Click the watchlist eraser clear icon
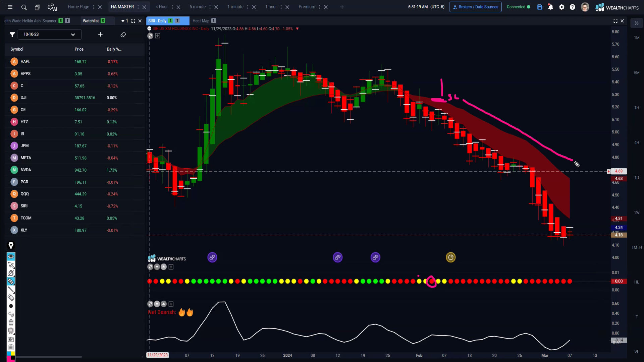 click(123, 35)
